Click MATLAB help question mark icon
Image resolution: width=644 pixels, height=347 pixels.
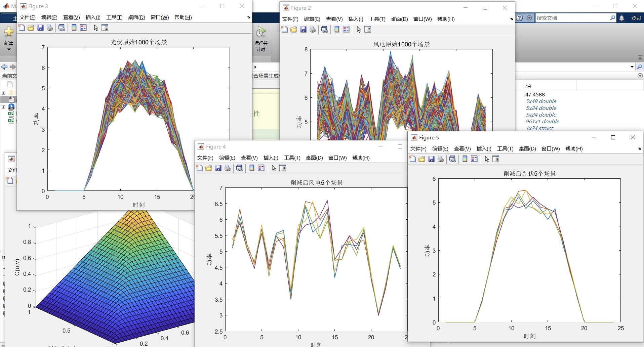520,18
